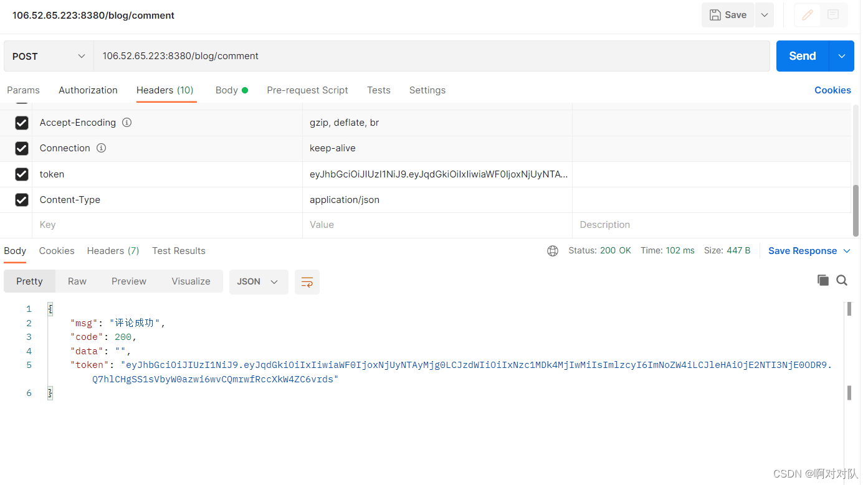This screenshot has height=485, width=868.
Task: Open the Pre-request Script tab
Action: [307, 90]
